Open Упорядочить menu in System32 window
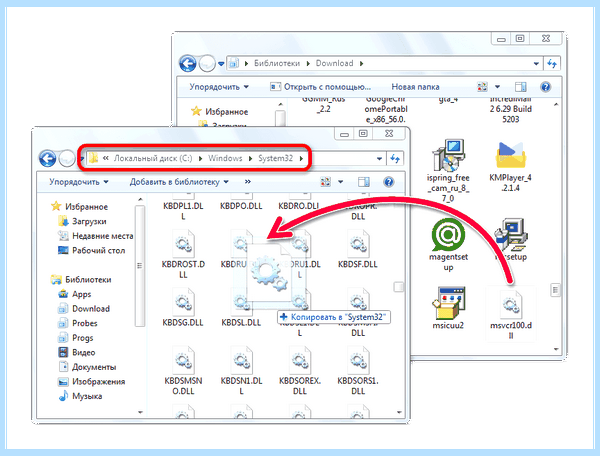The image size is (600, 456). coord(79,182)
